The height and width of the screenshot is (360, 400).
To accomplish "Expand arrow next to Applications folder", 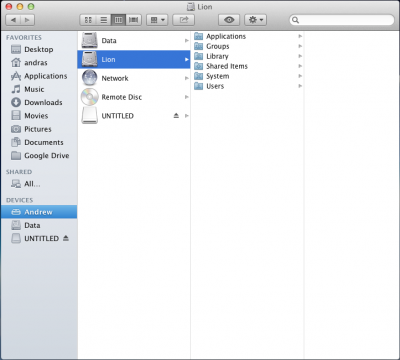I will [x=300, y=36].
